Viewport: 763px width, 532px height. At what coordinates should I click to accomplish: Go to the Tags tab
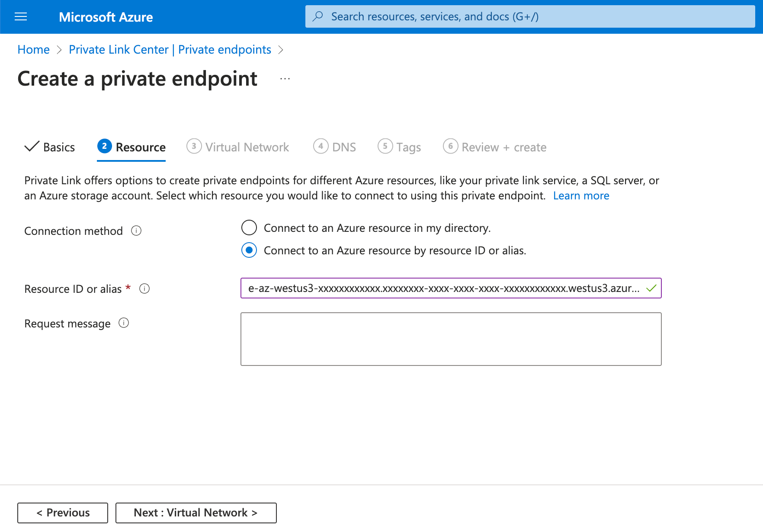click(x=399, y=147)
